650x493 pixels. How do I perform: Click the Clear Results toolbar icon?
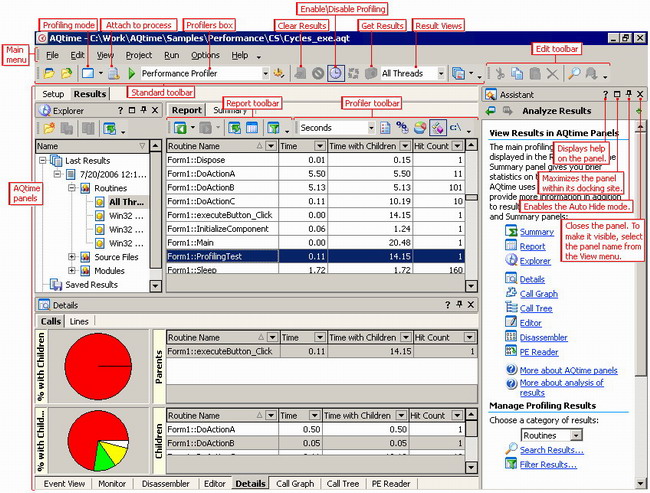click(300, 73)
